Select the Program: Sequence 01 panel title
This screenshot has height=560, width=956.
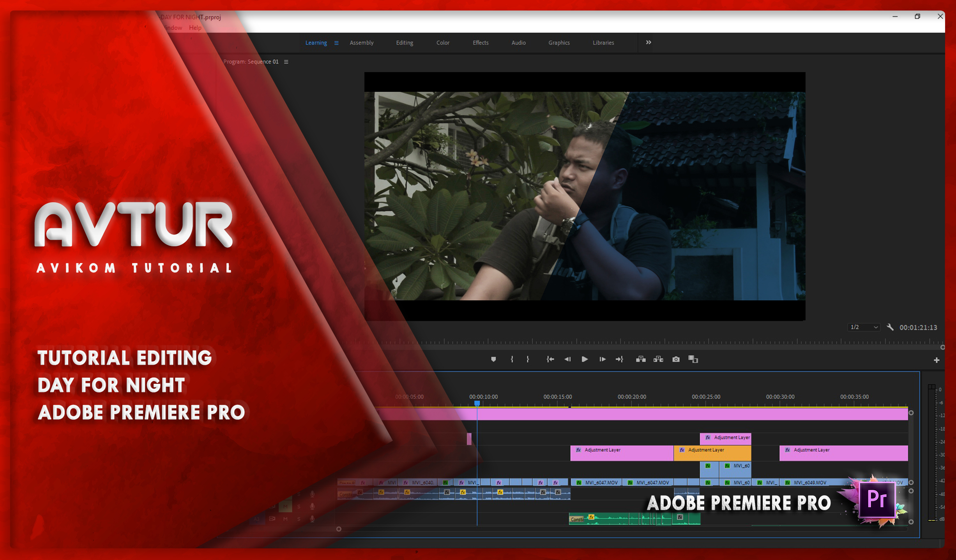[251, 62]
